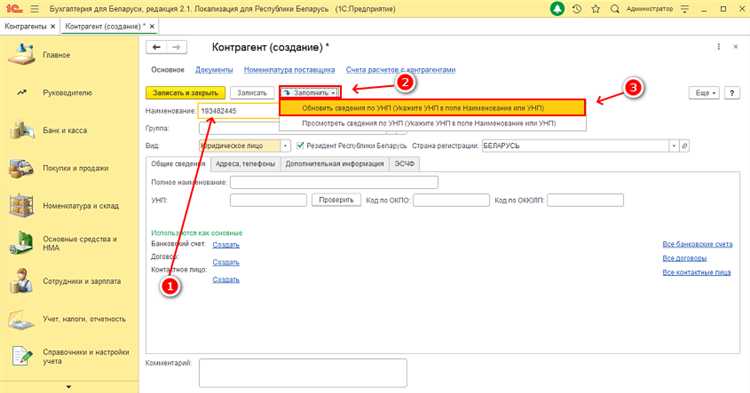
Task: Open the history clock icon
Action: tap(577, 9)
